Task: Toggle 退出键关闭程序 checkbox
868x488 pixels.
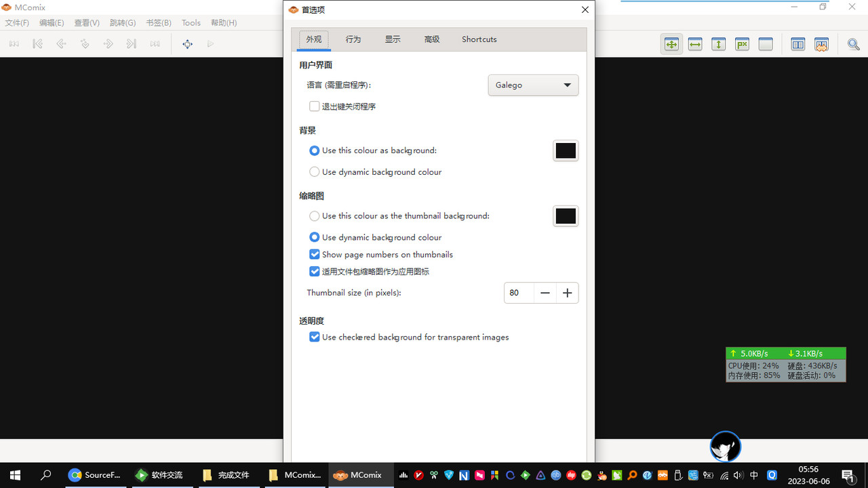Action: 315,106
